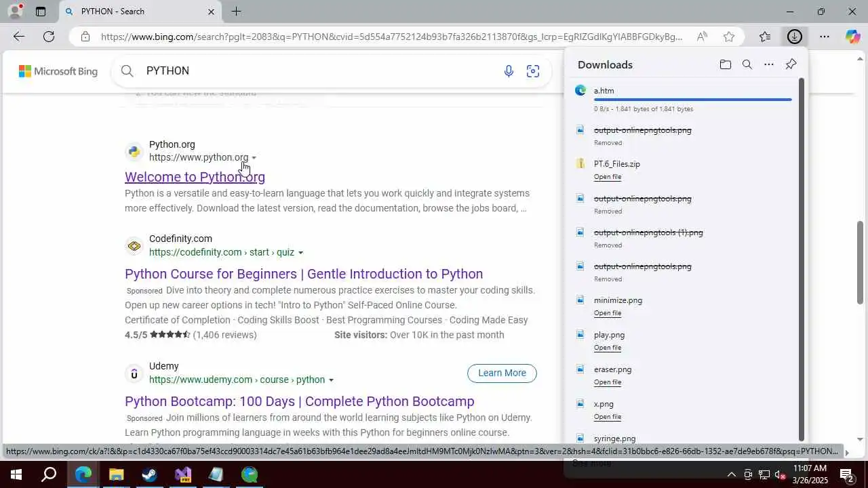Open the notification center icon

point(847,474)
